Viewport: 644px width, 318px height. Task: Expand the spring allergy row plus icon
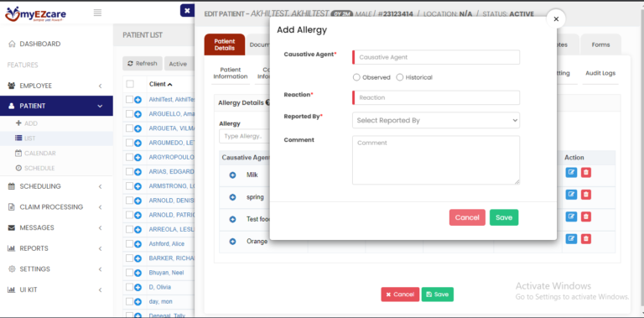pyautogui.click(x=232, y=197)
